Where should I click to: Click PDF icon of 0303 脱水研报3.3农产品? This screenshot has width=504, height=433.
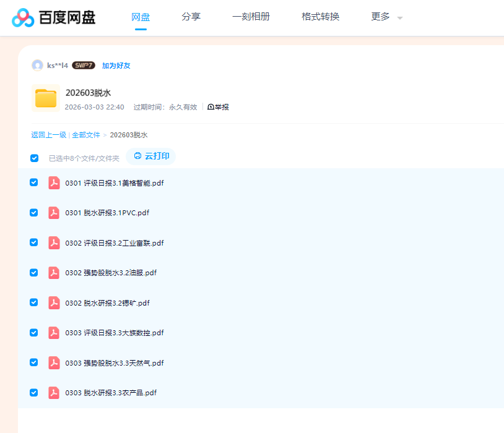coord(54,393)
